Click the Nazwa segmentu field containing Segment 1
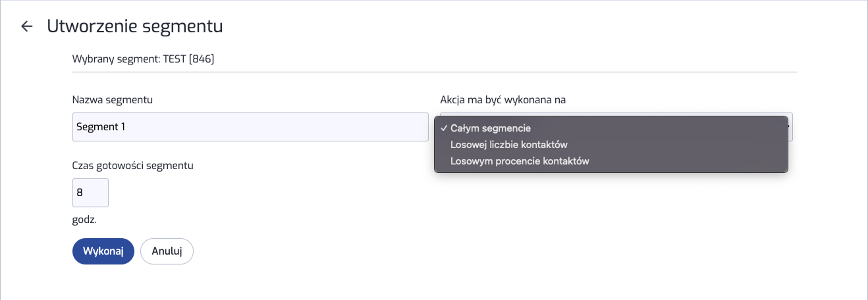Screen dimensions: 868x300 click(250, 127)
